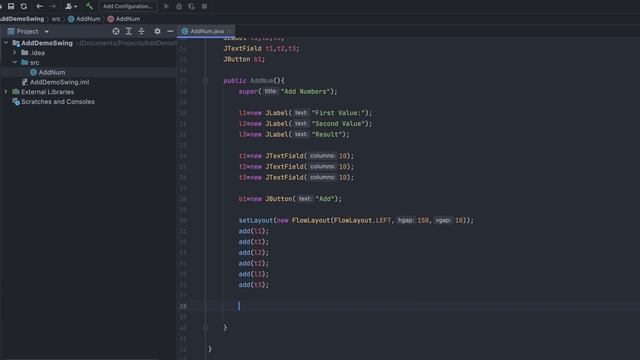Click the Synchronize (reload) toolbar icon
640x360 pixels.
(x=24, y=6)
